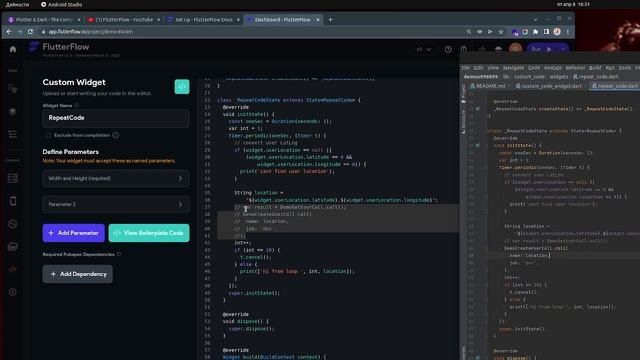
Task: Open the API calls sidebar icon
Action: 13,224
